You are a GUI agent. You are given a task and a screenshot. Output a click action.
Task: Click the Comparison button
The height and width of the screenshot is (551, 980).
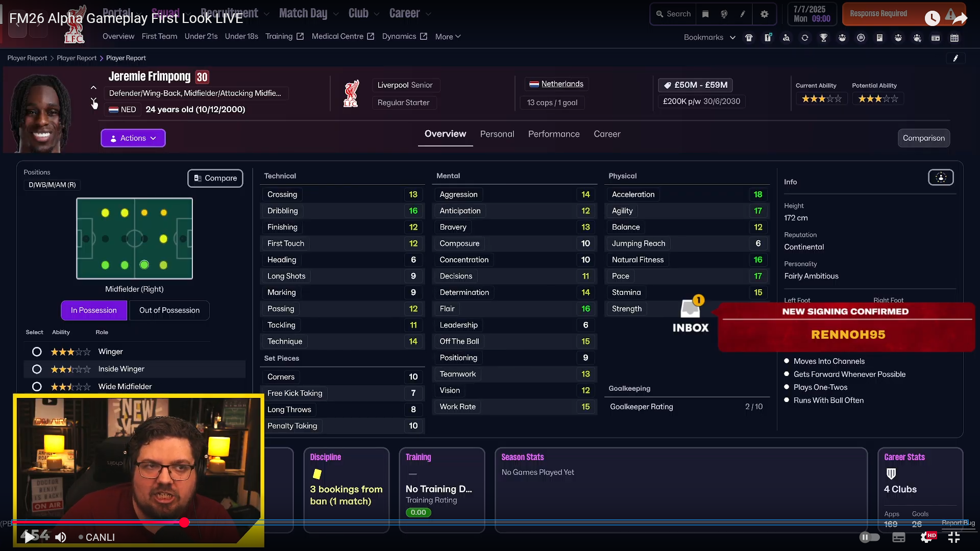[923, 138]
